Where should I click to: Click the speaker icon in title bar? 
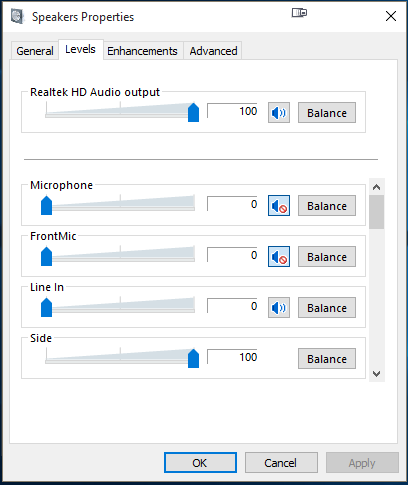[17, 17]
